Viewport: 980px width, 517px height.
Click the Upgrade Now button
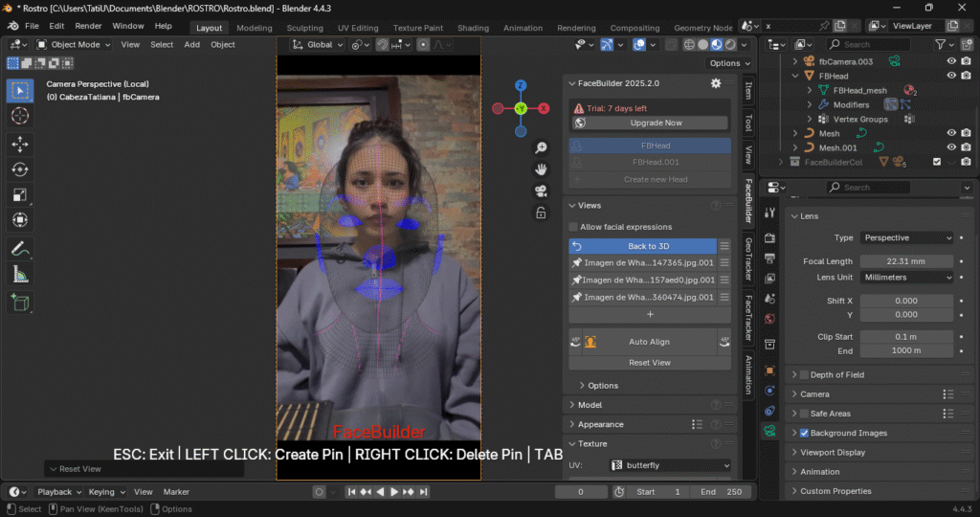[x=656, y=123]
